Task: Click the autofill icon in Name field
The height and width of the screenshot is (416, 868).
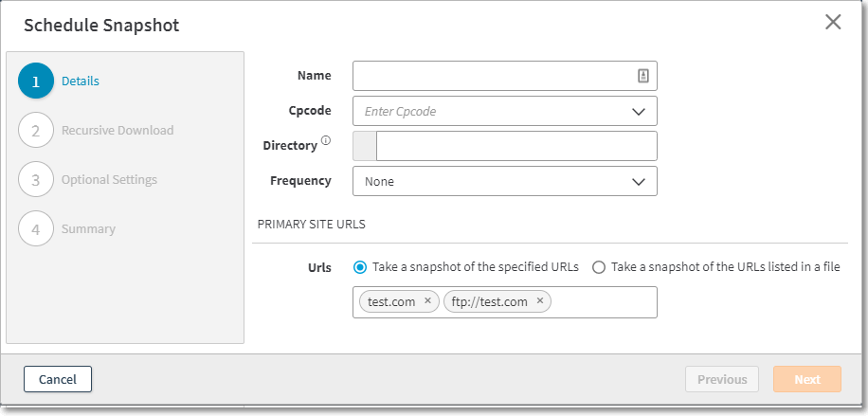Action: (642, 77)
